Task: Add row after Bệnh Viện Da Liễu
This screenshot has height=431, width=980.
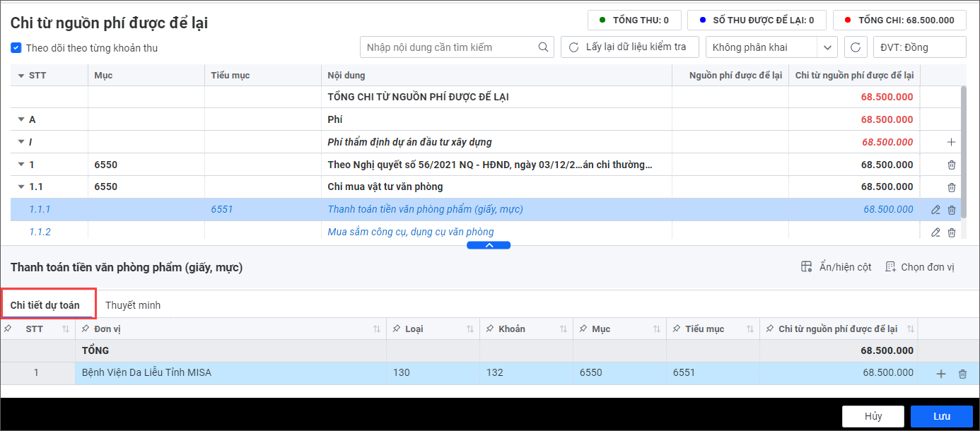Action: point(941,374)
